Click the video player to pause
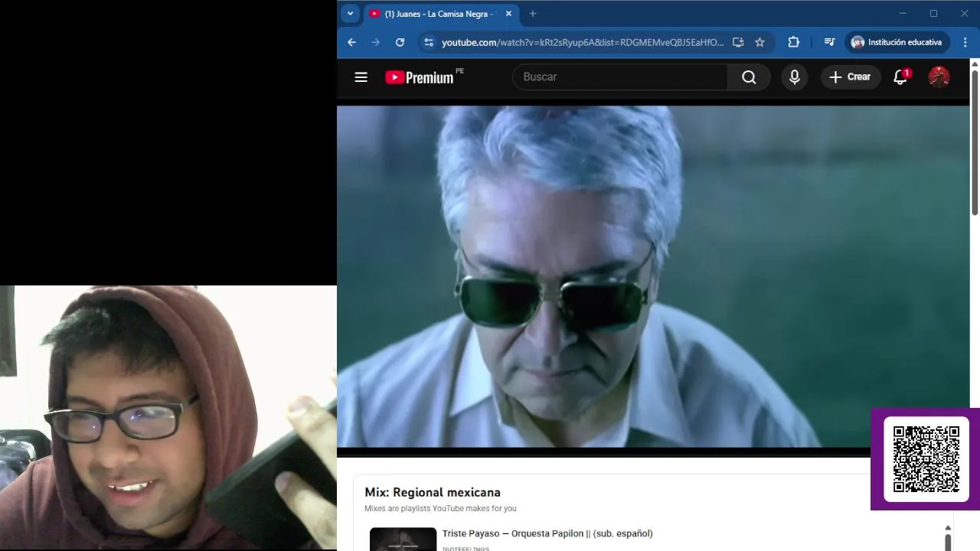 tap(653, 275)
